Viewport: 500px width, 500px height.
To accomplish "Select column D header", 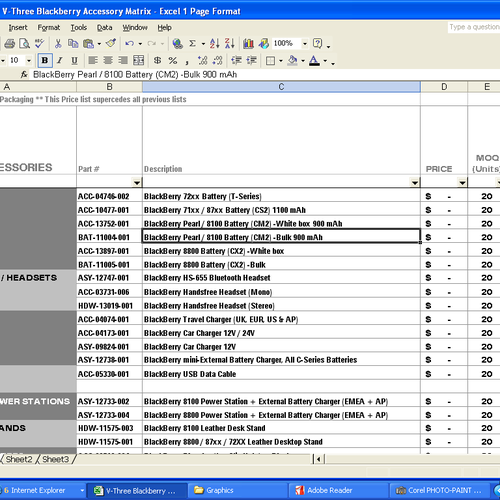I will coord(444,87).
